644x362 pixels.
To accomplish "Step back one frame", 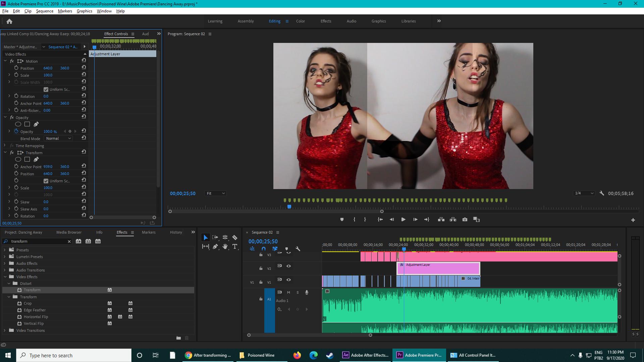I will coord(391,220).
